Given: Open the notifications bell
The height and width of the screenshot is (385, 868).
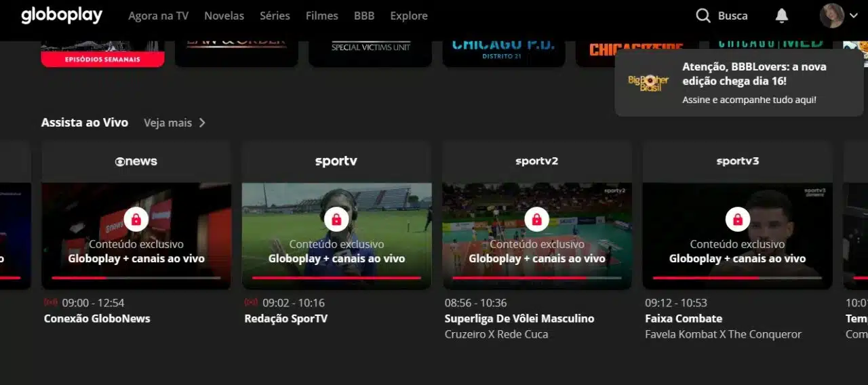Looking at the screenshot, I should (x=782, y=16).
